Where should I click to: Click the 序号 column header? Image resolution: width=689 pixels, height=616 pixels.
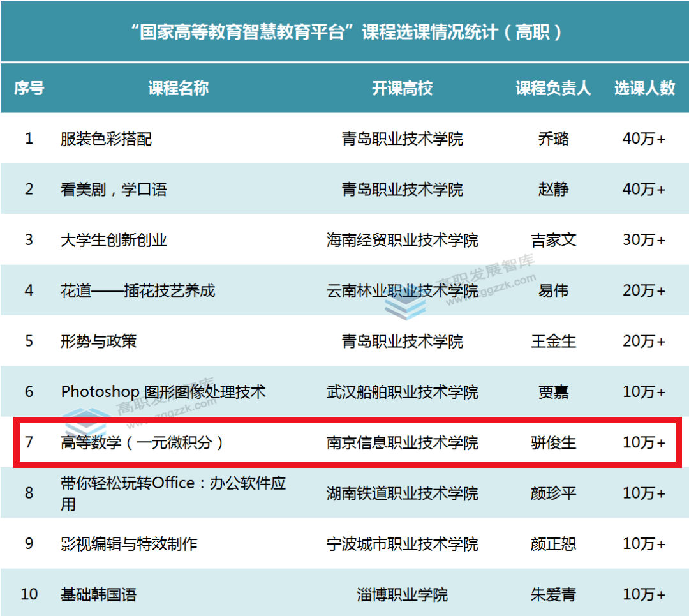(29, 88)
